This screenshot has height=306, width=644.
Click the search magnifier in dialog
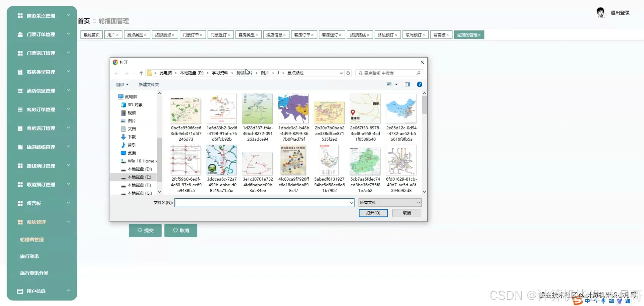pos(418,73)
